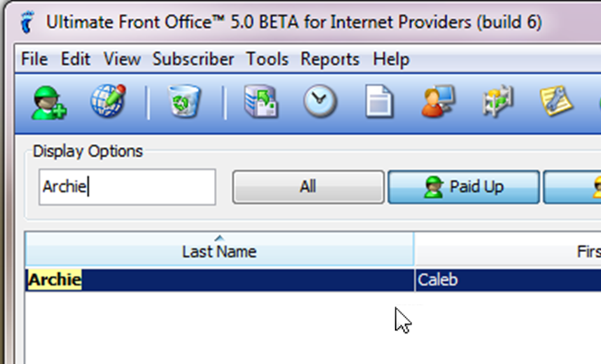Click the user with monitor icon
The height and width of the screenshot is (364, 601).
(438, 101)
